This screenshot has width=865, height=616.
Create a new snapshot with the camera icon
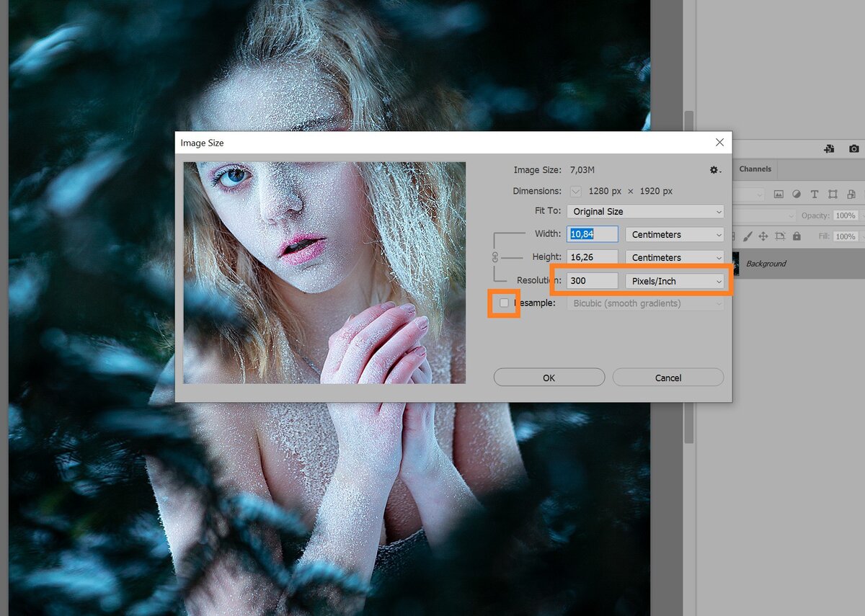pyautogui.click(x=854, y=148)
